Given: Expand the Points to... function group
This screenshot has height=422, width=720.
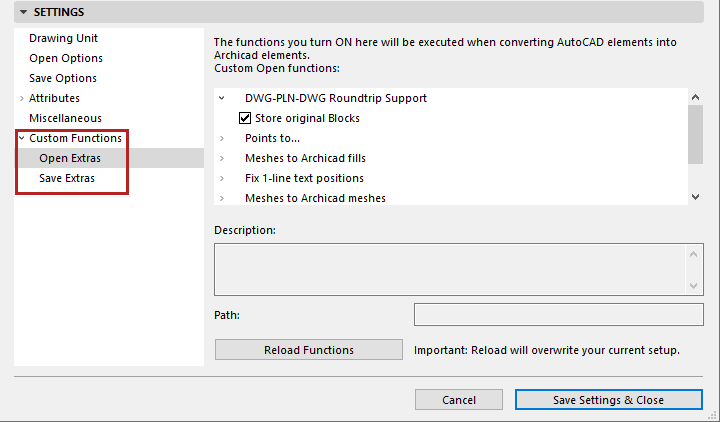Looking at the screenshot, I should [221, 138].
